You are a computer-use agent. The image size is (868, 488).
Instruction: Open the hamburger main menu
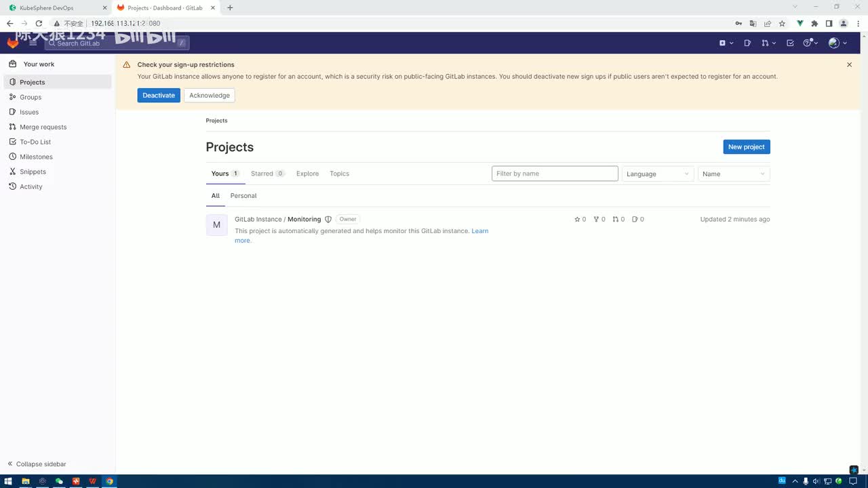[33, 43]
